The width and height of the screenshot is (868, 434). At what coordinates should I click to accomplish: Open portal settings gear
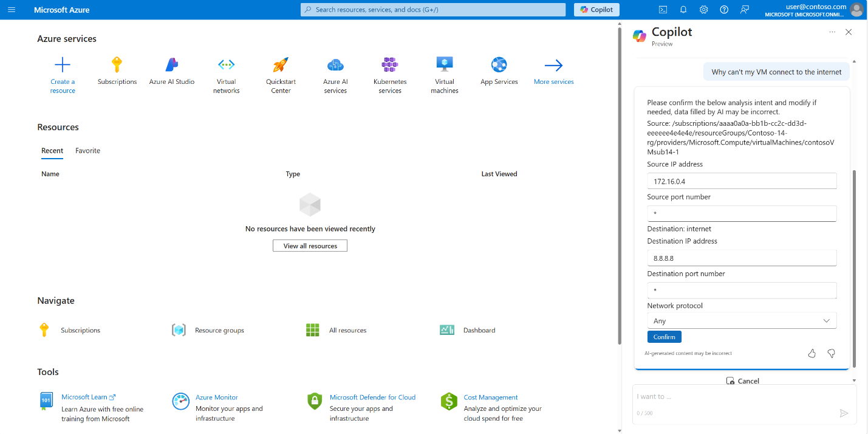pos(703,10)
